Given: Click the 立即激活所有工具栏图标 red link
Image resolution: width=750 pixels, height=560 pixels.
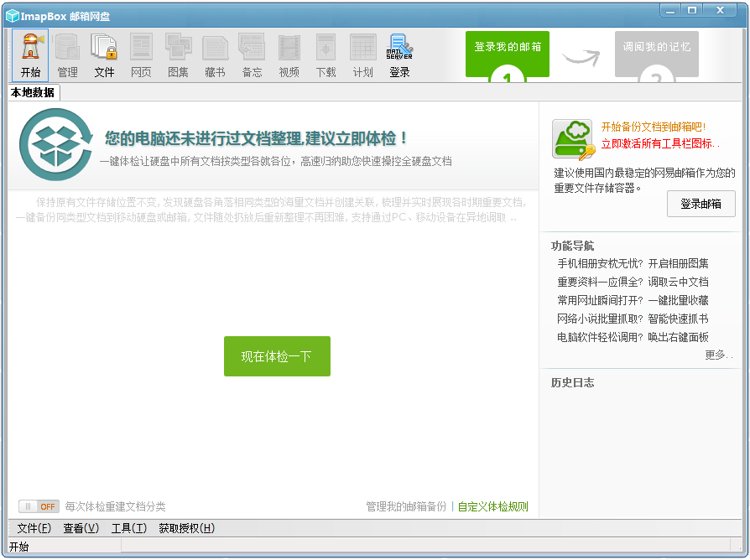Looking at the screenshot, I should click(659, 144).
